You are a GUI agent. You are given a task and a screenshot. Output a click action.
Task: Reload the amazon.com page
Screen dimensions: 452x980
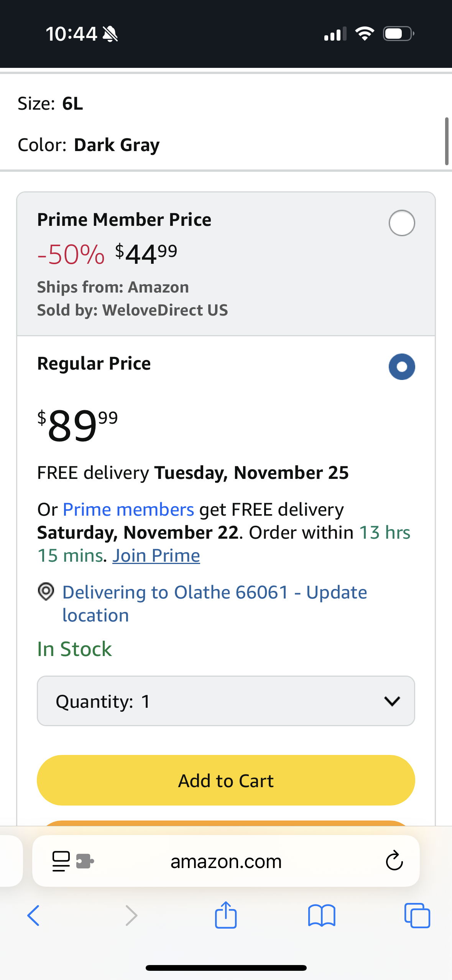tap(394, 861)
